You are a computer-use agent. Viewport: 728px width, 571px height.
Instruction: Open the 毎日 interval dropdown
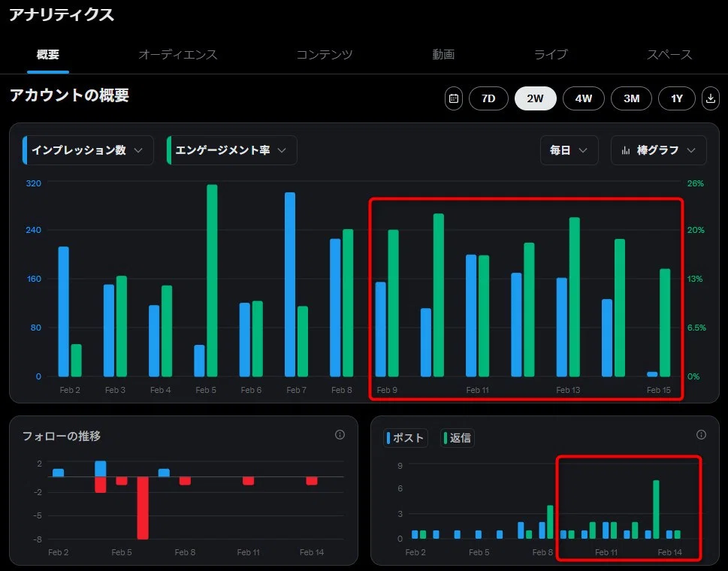[569, 150]
